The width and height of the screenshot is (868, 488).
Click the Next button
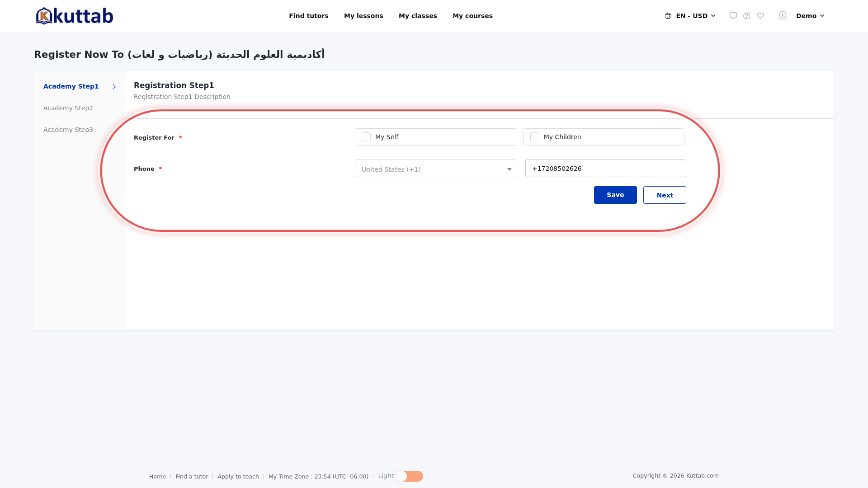(x=665, y=195)
